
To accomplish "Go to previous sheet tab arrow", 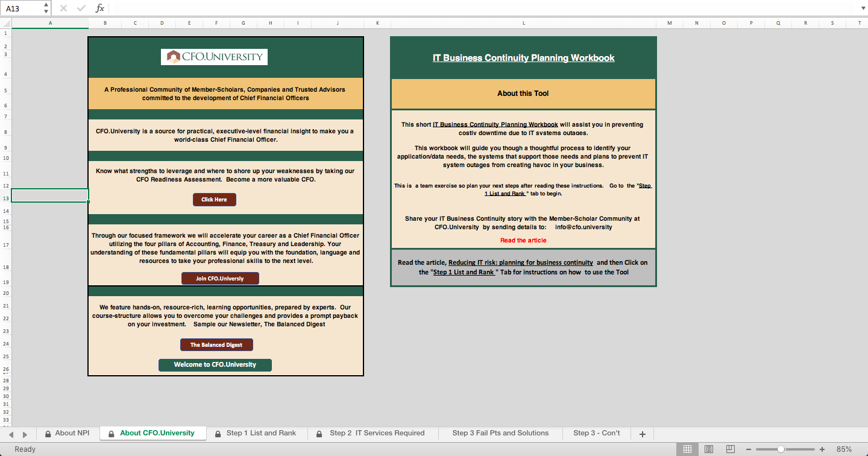I will click(10, 434).
